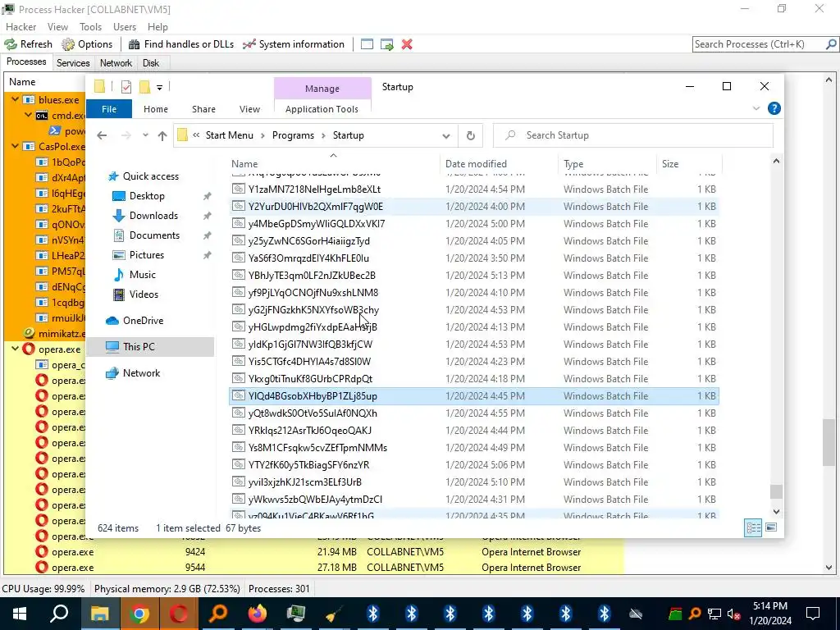Switch to large thumbnails view icon
The image size is (840, 630).
[x=771, y=528]
